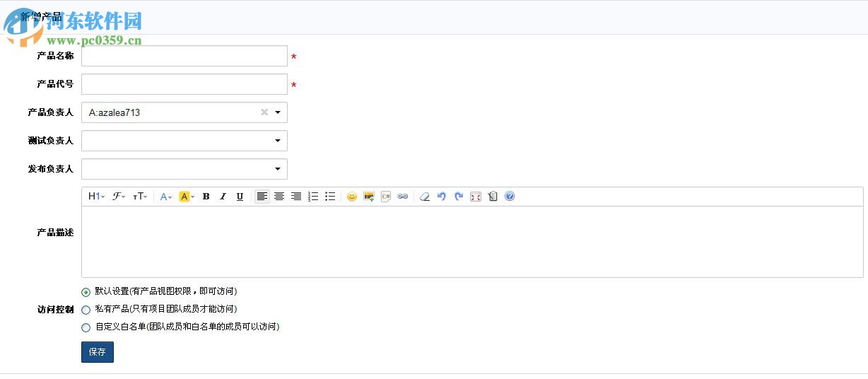Image resolution: width=868 pixels, height=379 pixels.
Task: Open the text color picker
Action: [166, 197]
